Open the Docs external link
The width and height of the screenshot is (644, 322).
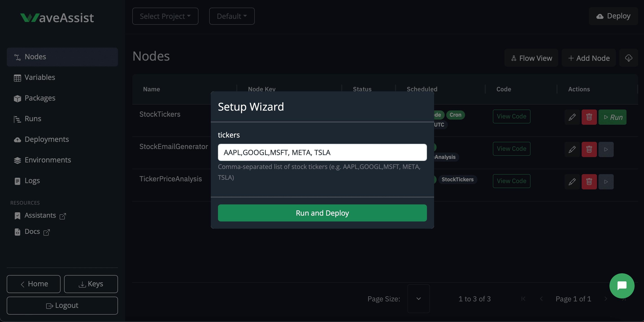[32, 232]
